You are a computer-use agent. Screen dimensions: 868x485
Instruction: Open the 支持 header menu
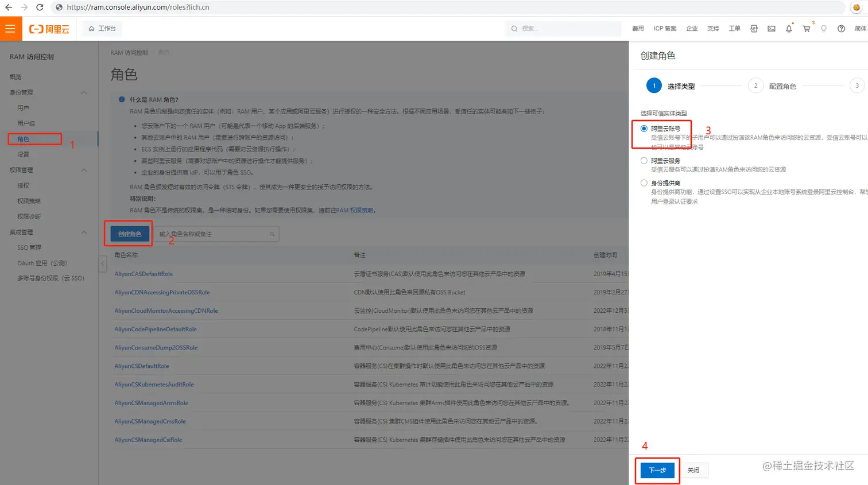(x=713, y=29)
